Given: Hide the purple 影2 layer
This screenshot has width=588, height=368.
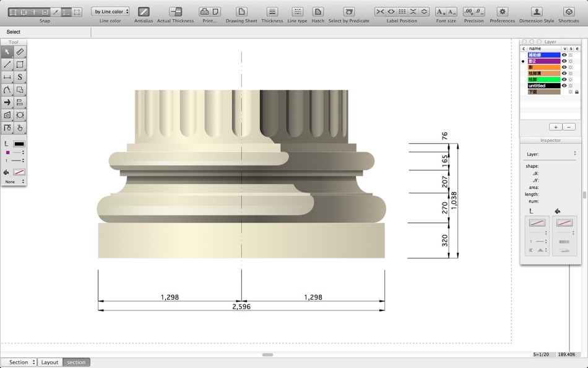Looking at the screenshot, I should tap(564, 61).
